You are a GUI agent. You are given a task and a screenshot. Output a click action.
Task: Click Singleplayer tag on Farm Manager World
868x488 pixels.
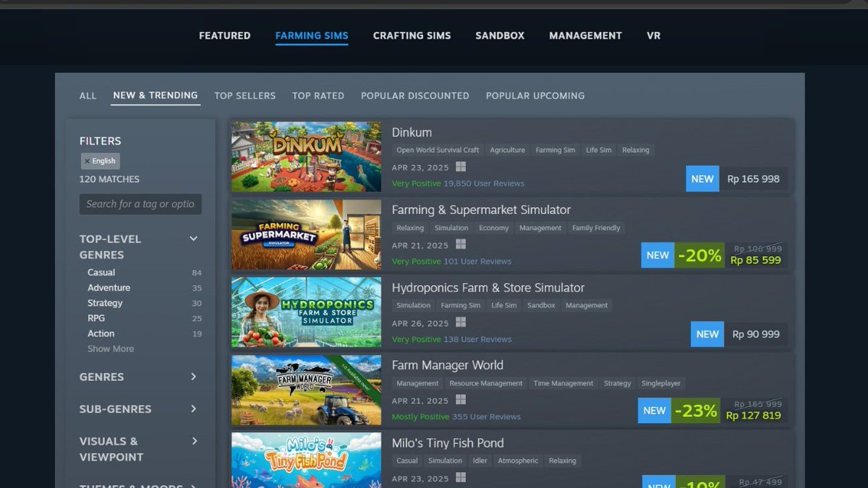(x=661, y=383)
